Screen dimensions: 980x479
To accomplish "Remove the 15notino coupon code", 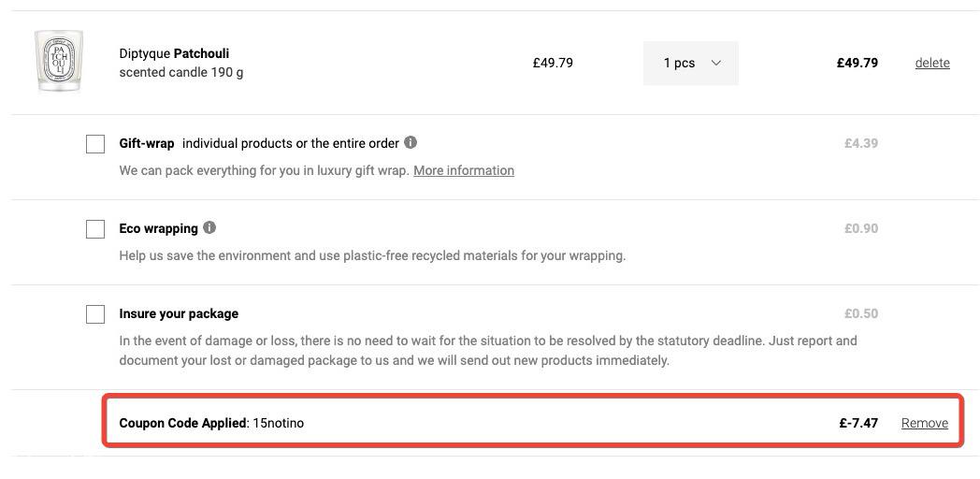I will [925, 424].
